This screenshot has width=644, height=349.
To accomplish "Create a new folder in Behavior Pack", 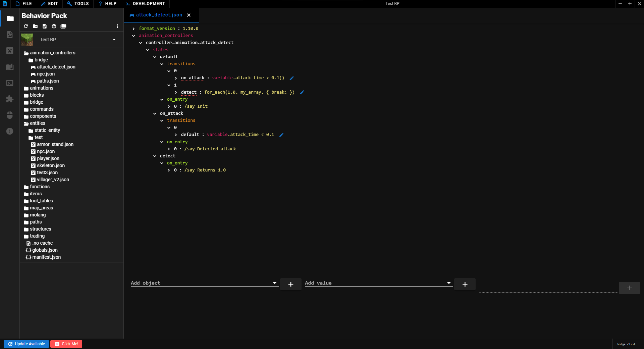I will 35,26.
